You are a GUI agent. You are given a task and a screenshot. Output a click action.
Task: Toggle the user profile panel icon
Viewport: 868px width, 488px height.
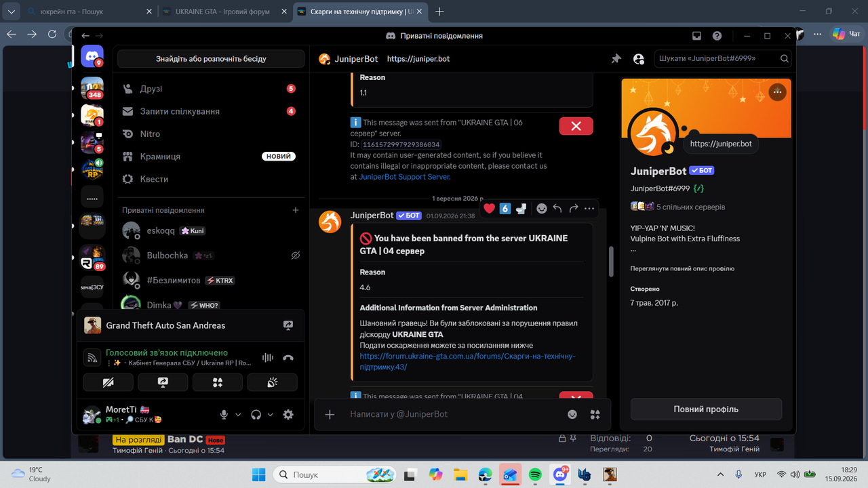pyautogui.click(x=638, y=59)
